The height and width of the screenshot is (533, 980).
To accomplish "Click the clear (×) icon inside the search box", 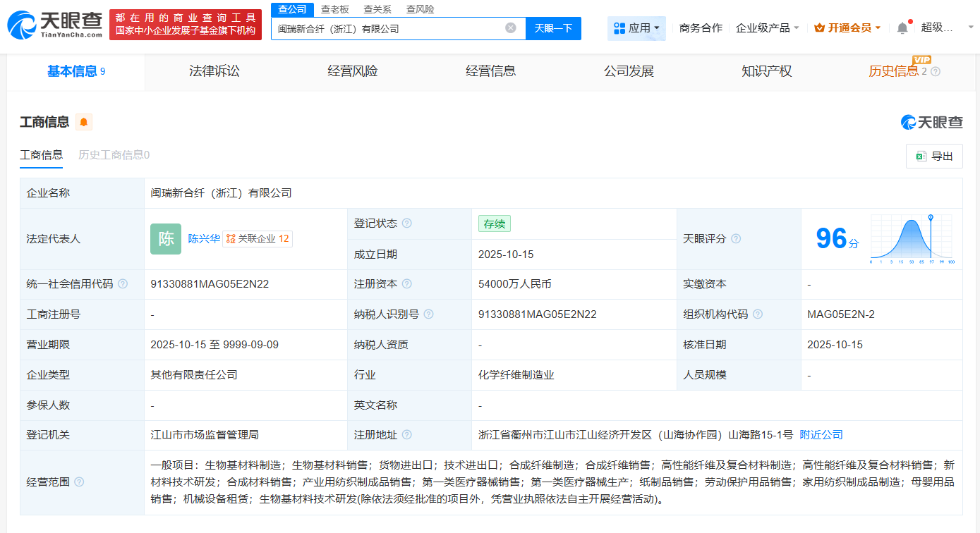I will tap(512, 28).
